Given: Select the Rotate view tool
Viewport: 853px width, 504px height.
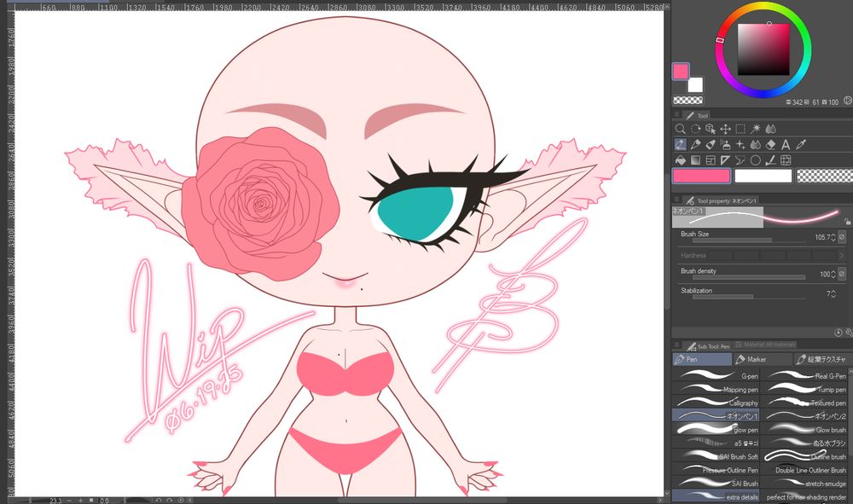Looking at the screenshot, I should click(x=695, y=129).
